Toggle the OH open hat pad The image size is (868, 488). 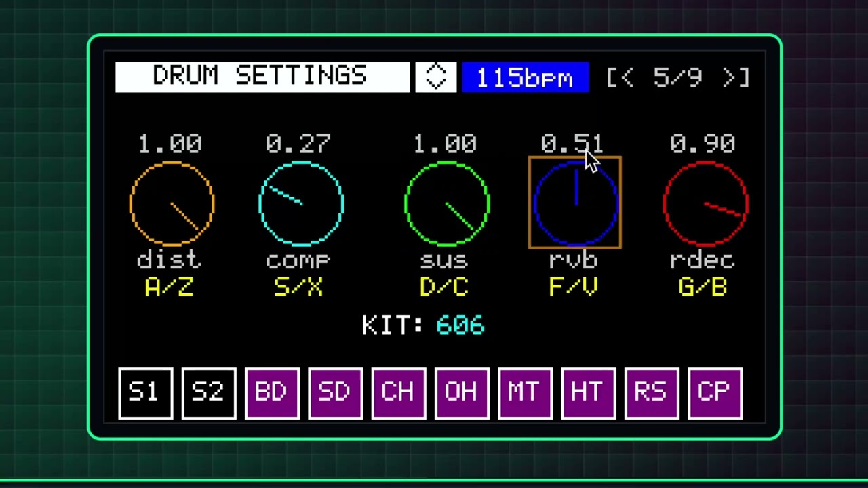462,393
